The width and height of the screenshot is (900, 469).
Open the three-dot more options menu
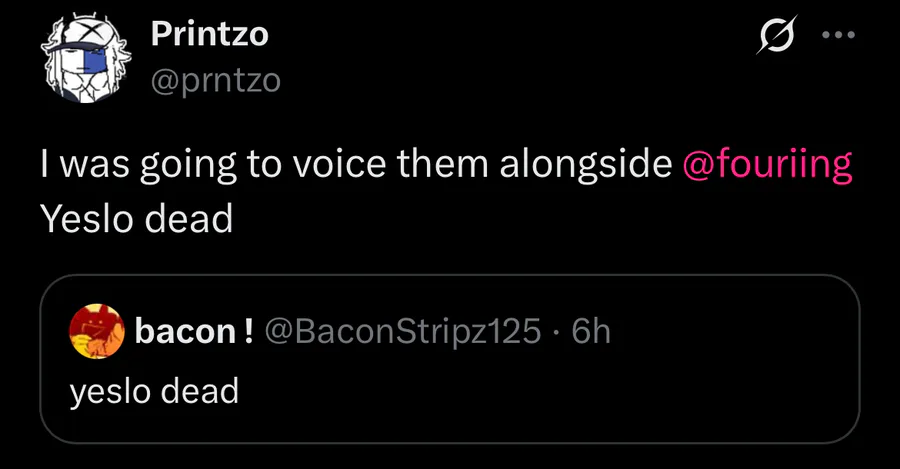(x=838, y=35)
